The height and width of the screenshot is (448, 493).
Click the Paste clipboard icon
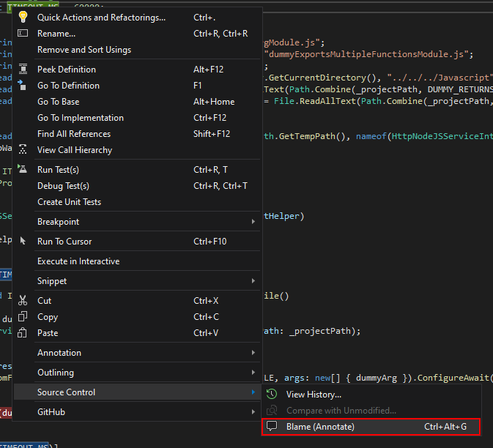coord(22,332)
